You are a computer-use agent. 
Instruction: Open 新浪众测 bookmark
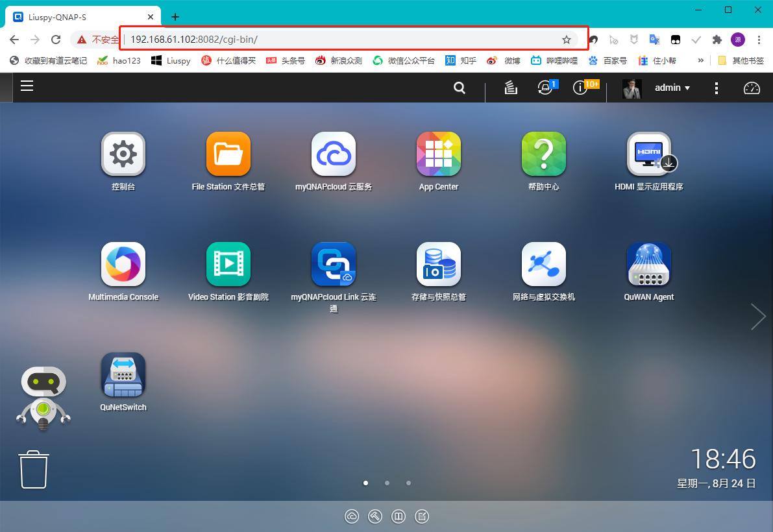339,60
